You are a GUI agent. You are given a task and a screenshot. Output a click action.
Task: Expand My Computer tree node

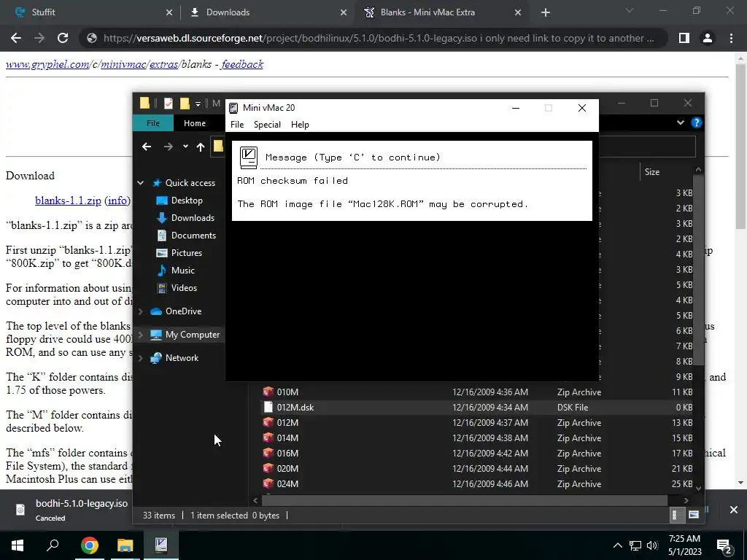141,335
